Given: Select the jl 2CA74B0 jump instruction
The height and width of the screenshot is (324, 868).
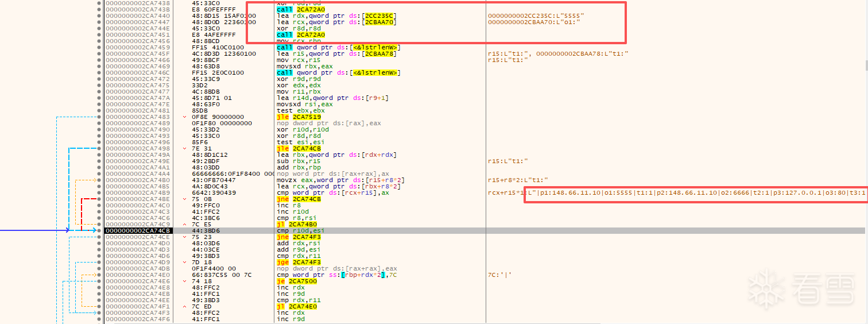Looking at the screenshot, I should pos(297,224).
